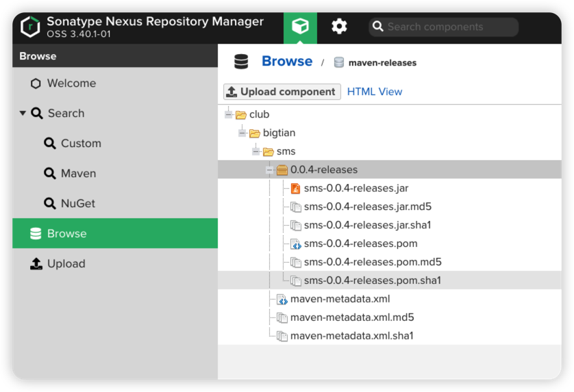Click the 0.0.4-releases package icon
This screenshot has width=574, height=392.
[x=282, y=170]
